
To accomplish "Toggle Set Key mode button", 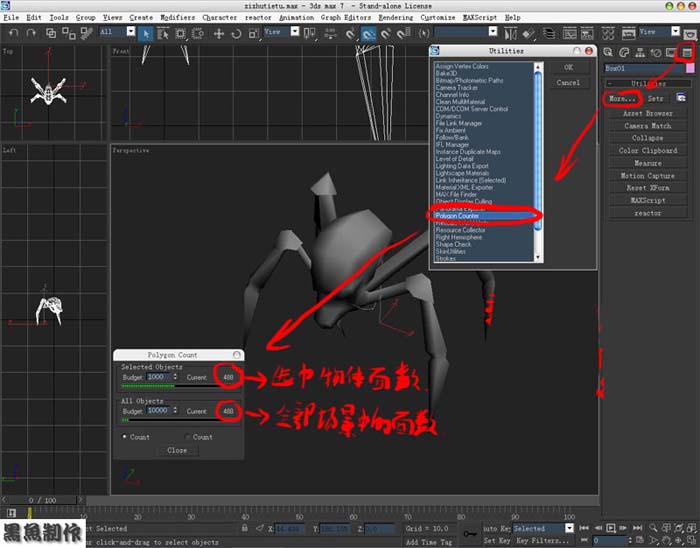I will pyautogui.click(x=496, y=540).
